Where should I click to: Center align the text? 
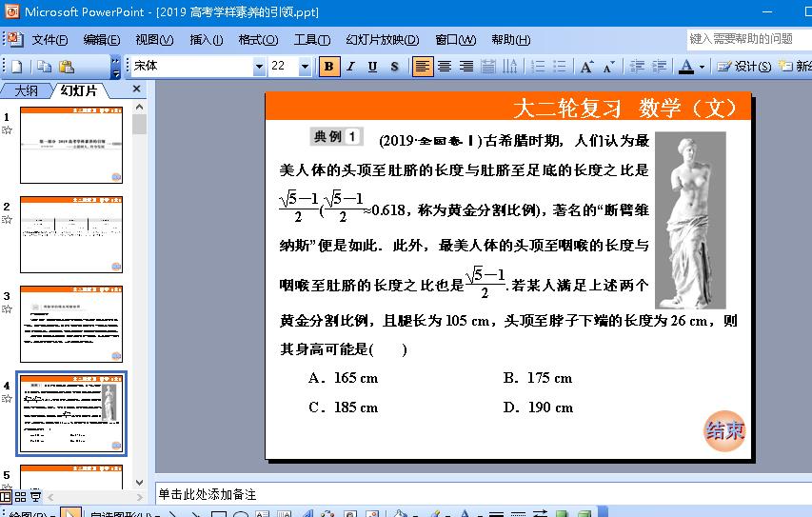pyautogui.click(x=445, y=67)
